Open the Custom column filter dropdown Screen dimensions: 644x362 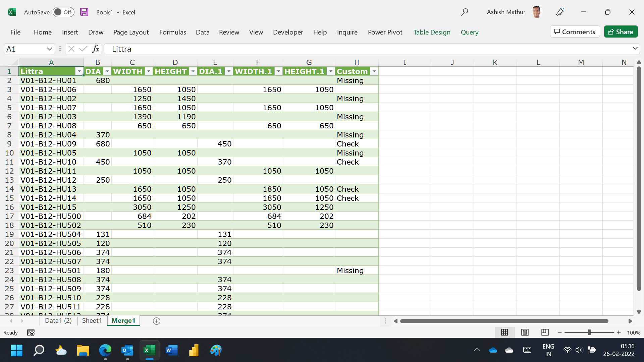pos(374,71)
